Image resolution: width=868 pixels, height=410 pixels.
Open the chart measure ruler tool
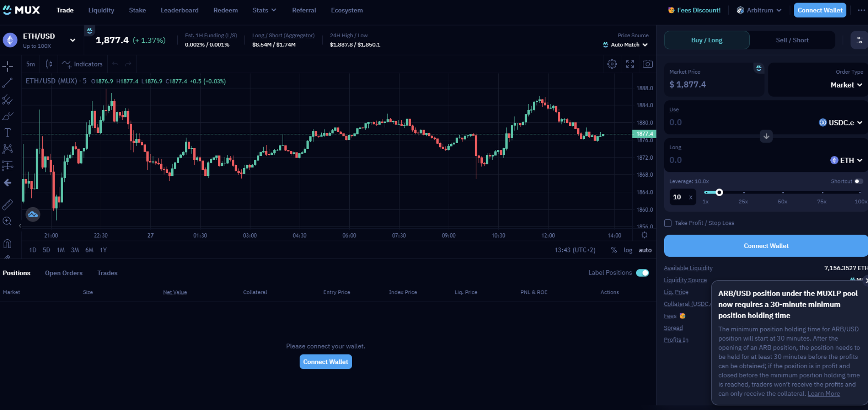(x=8, y=205)
